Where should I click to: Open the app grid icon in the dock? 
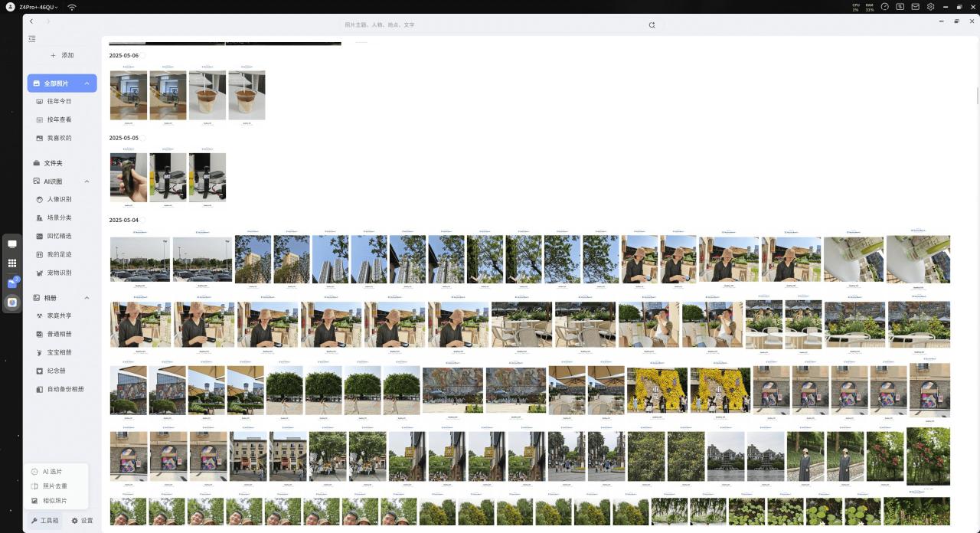12,263
